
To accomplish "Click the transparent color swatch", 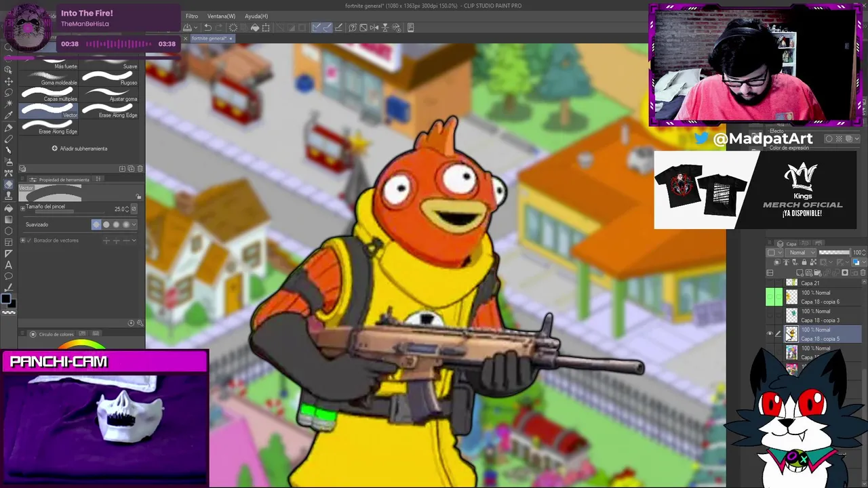I will [9, 312].
